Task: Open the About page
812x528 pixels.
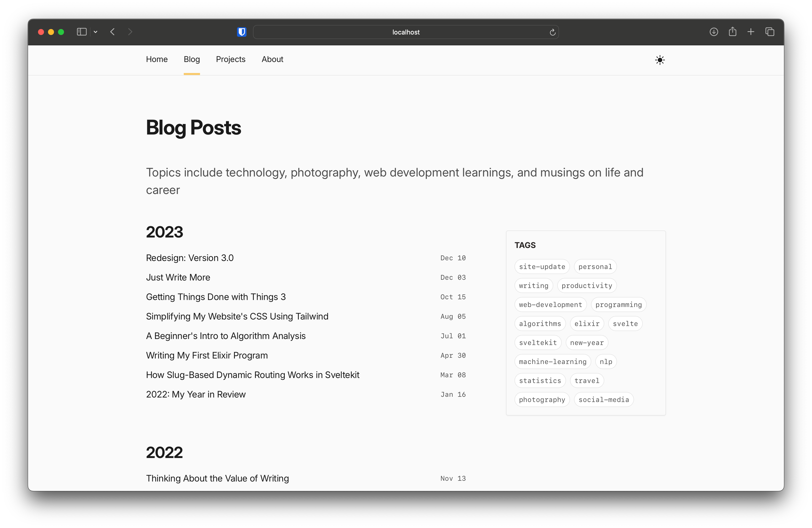Action: tap(272, 59)
